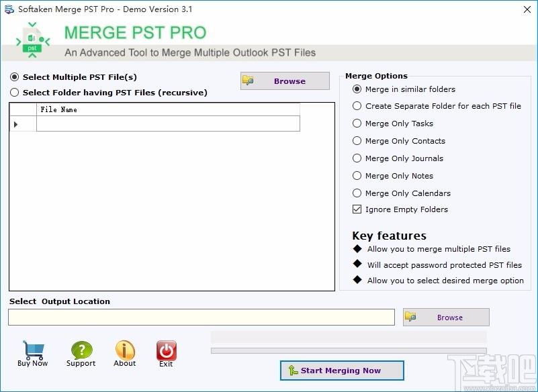Click the 'Merge Options' group label
Screen dimensions: 538x392
point(376,76)
